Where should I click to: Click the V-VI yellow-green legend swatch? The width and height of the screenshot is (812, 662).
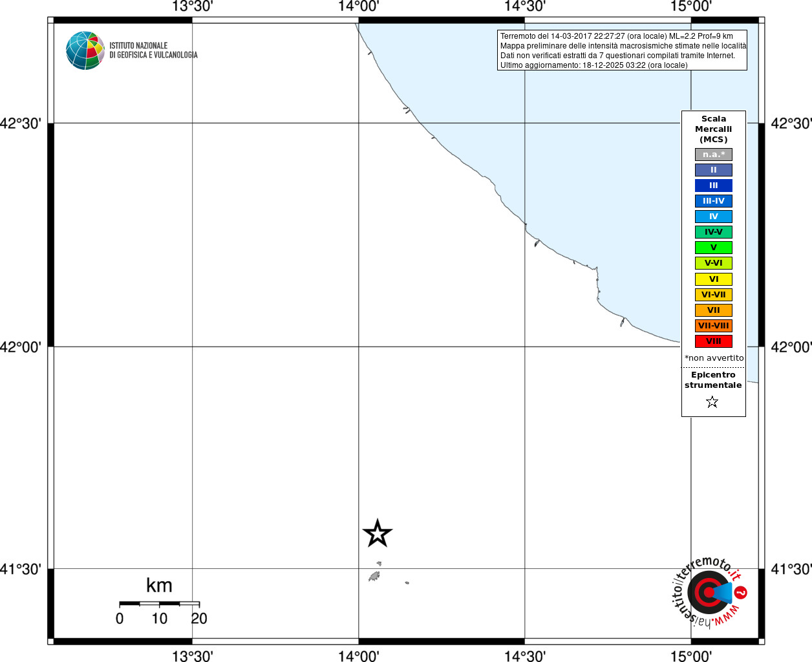(x=714, y=263)
